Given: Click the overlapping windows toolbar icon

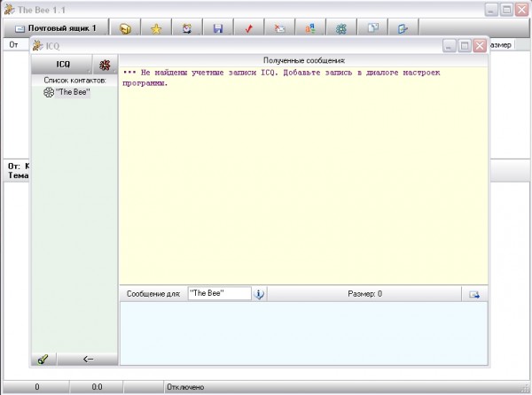Looking at the screenshot, I should (372, 29).
